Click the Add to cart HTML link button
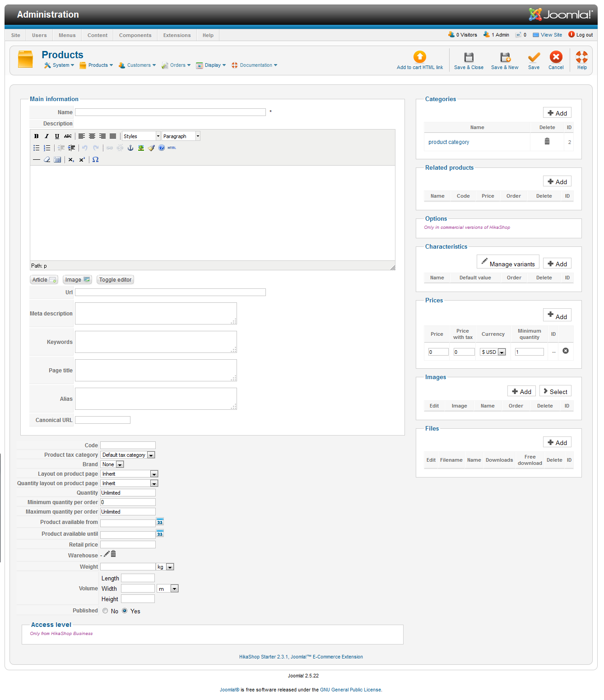 [420, 60]
